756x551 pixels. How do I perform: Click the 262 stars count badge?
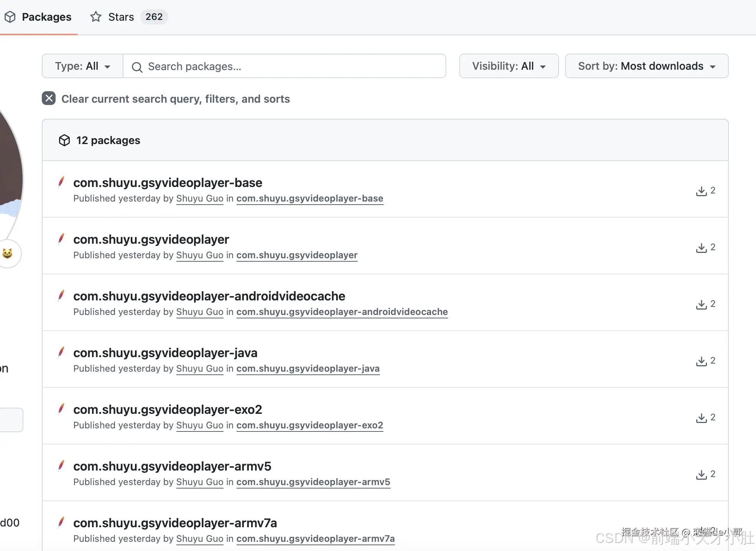pos(154,16)
